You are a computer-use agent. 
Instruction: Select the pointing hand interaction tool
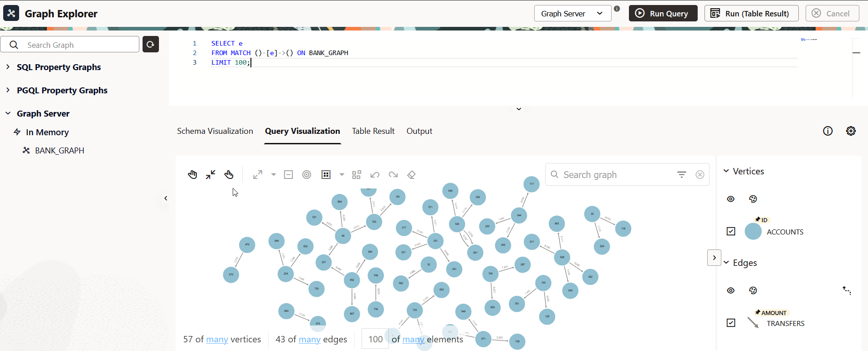point(229,175)
